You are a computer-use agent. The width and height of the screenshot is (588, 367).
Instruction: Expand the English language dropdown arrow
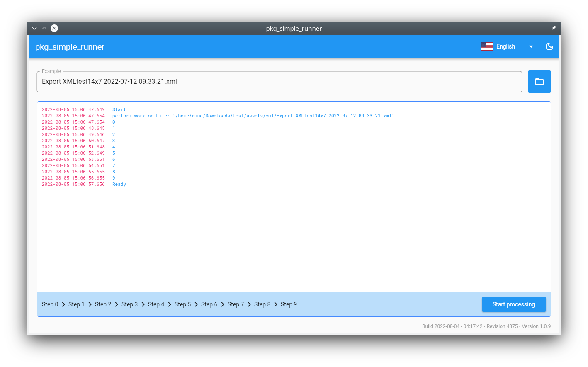click(x=531, y=46)
